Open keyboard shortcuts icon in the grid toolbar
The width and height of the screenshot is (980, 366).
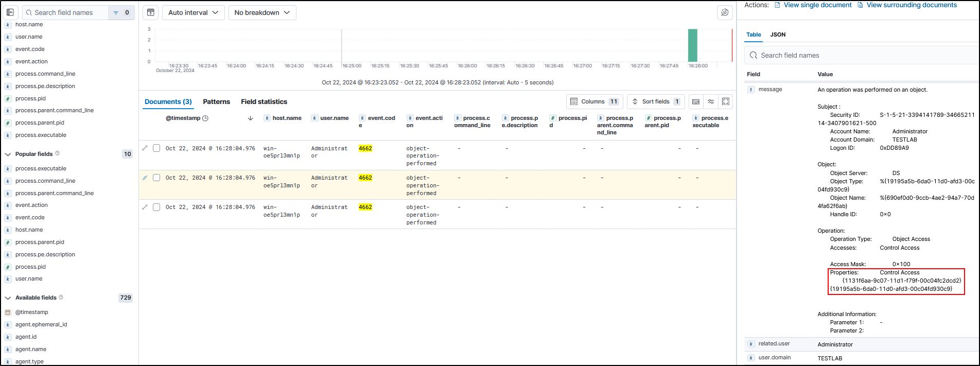pyautogui.click(x=696, y=101)
